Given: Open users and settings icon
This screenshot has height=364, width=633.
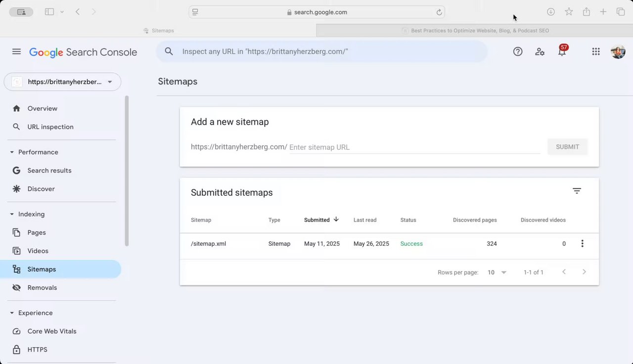Looking at the screenshot, I should coord(540,51).
